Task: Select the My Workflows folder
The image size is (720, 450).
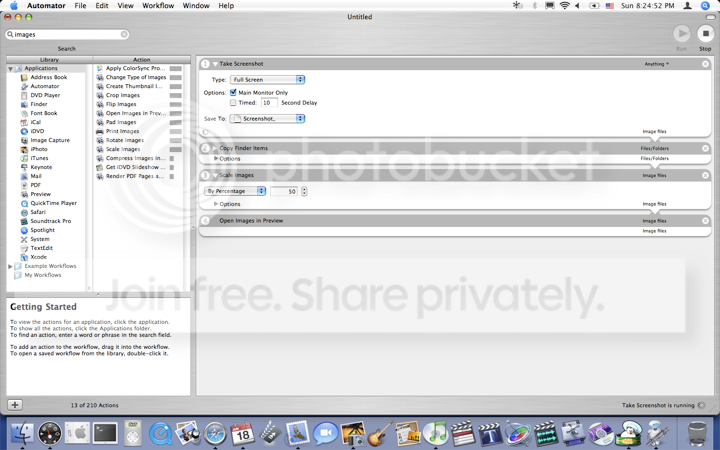Action: (43, 275)
